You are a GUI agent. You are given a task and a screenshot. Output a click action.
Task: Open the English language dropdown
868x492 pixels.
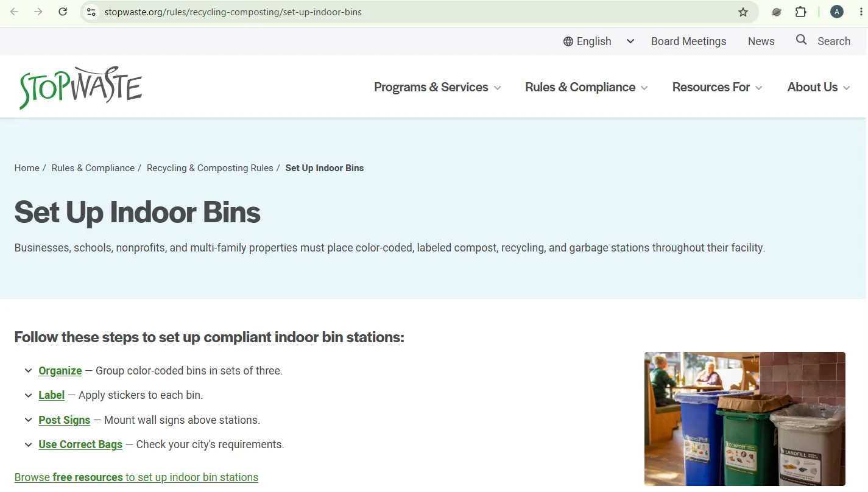click(599, 41)
